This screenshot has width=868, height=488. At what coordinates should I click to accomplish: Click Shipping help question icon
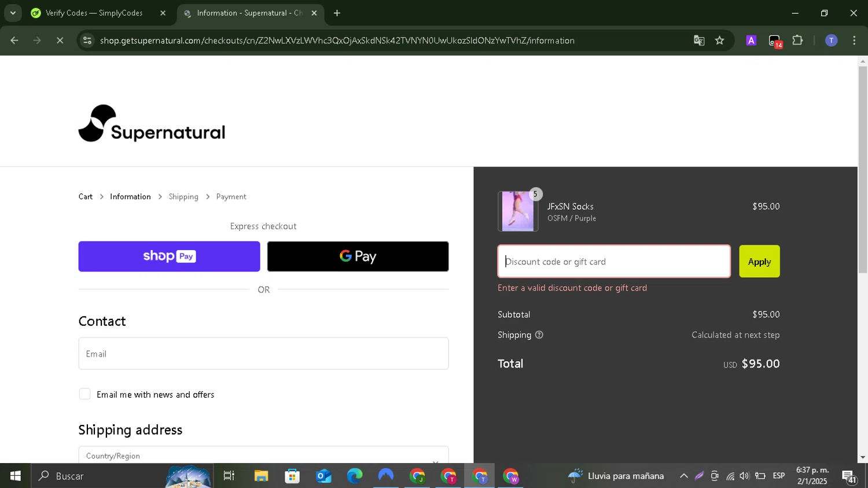tap(539, 335)
